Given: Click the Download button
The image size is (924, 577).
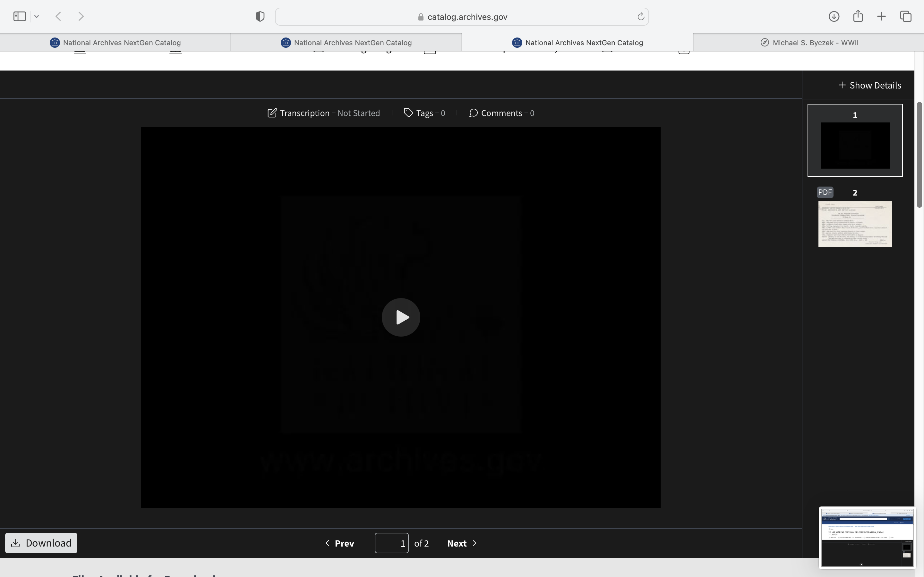Looking at the screenshot, I should (x=41, y=543).
